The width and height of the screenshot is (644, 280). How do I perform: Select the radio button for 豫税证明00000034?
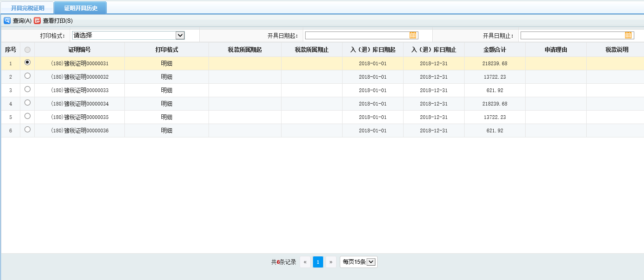point(27,103)
